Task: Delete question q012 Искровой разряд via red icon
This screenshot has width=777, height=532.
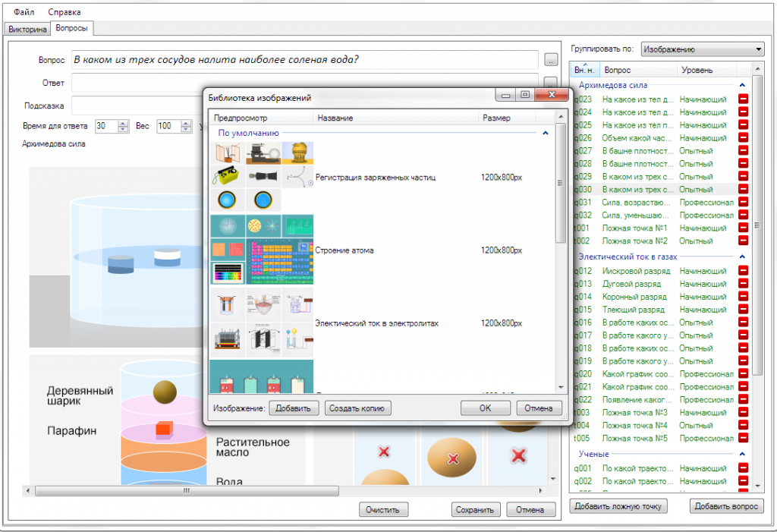Action: coord(743,271)
